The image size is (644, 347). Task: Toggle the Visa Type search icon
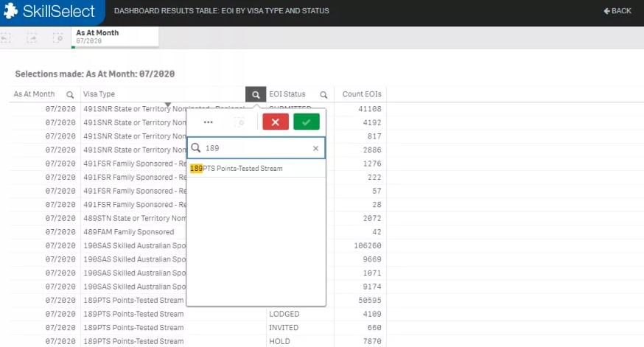coord(255,94)
